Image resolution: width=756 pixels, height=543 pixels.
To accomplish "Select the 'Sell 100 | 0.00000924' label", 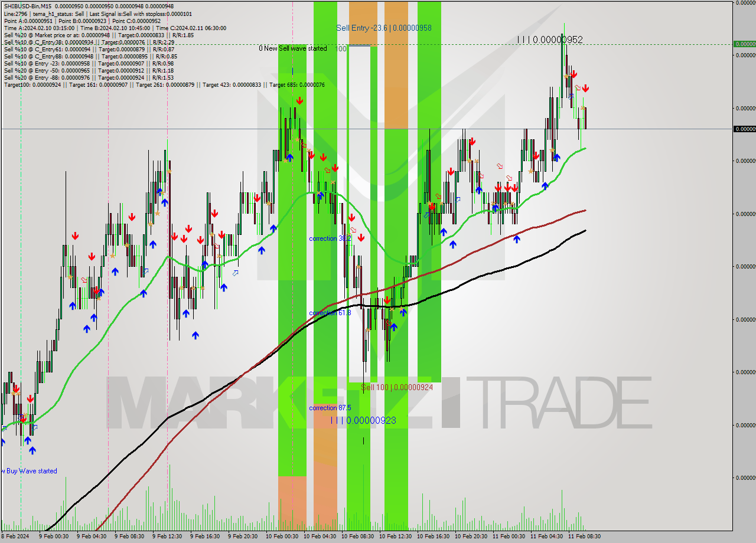I will 397,387.
